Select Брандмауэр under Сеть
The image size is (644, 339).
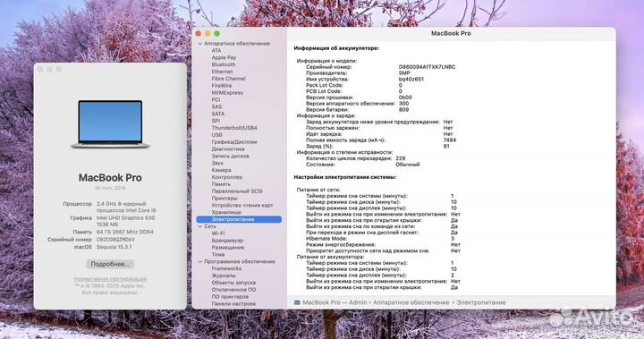click(x=227, y=241)
